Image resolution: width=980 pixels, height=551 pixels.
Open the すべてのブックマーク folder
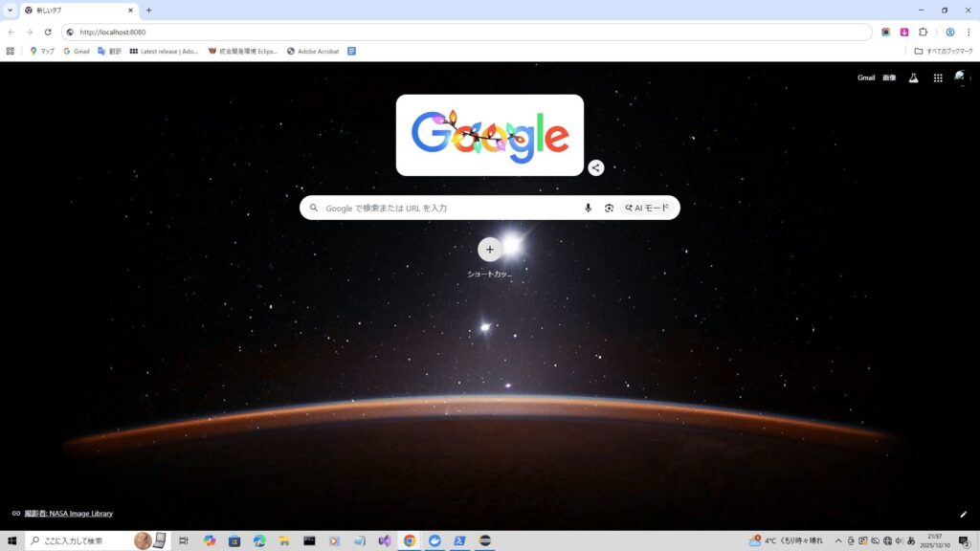point(944,51)
